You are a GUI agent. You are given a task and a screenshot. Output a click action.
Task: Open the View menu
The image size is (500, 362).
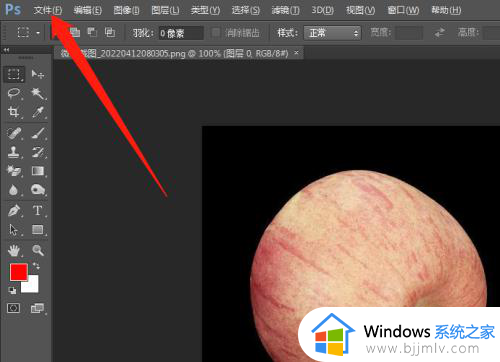pyautogui.click(x=360, y=10)
